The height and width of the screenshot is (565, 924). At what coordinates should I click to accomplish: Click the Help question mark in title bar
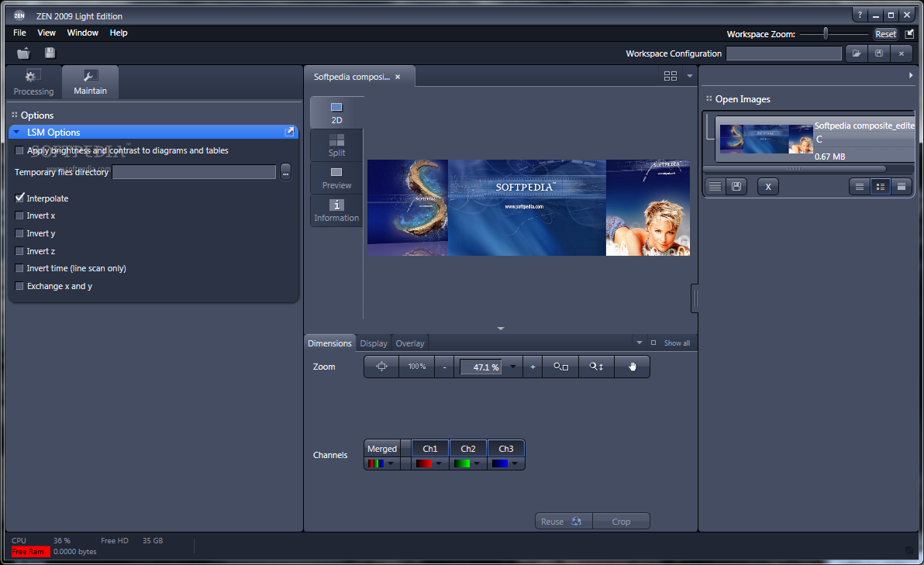click(860, 16)
